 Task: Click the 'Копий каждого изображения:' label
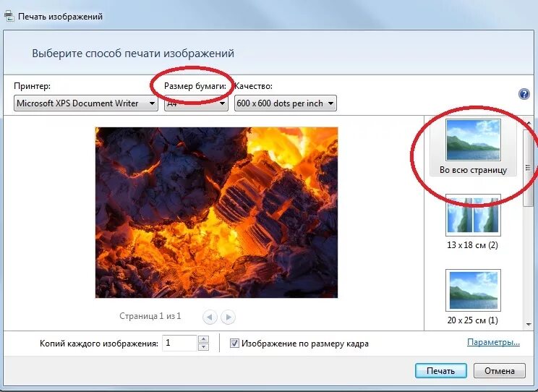pyautogui.click(x=99, y=344)
